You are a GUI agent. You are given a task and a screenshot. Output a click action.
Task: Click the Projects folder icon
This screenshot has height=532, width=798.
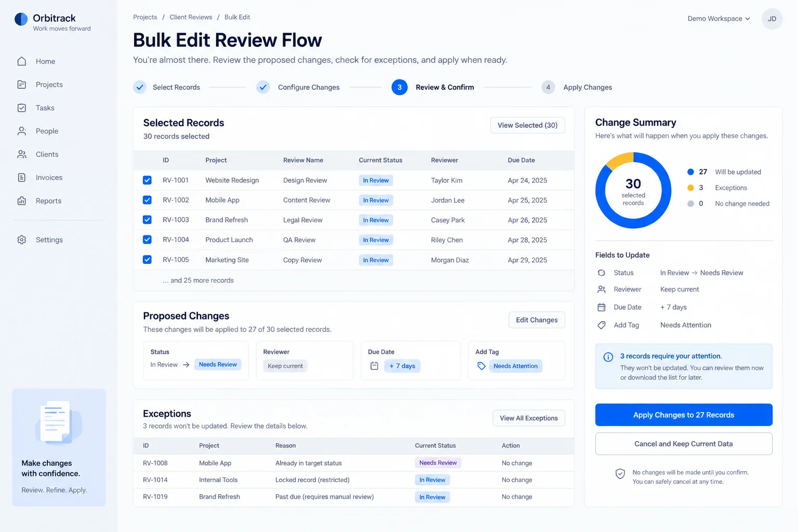pos(22,85)
